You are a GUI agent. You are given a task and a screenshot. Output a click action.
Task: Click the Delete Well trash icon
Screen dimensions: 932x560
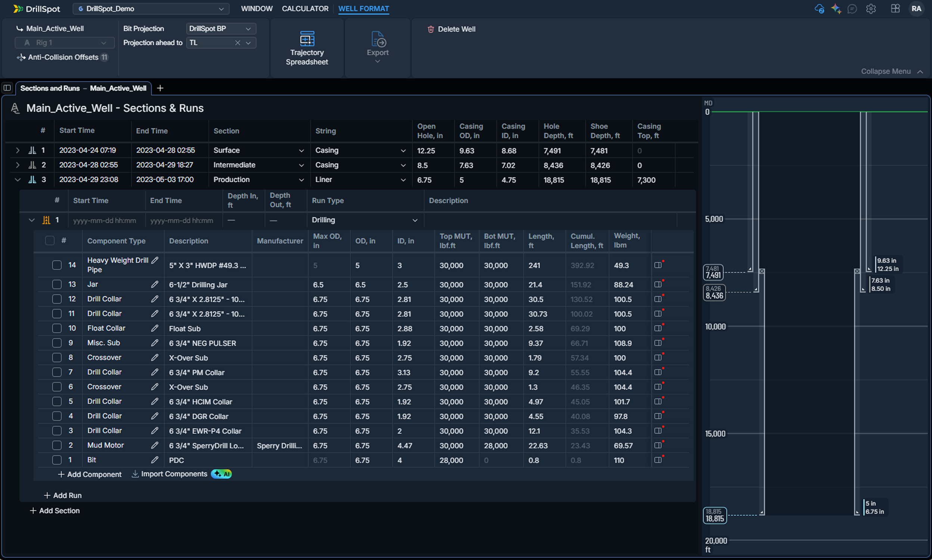(431, 29)
